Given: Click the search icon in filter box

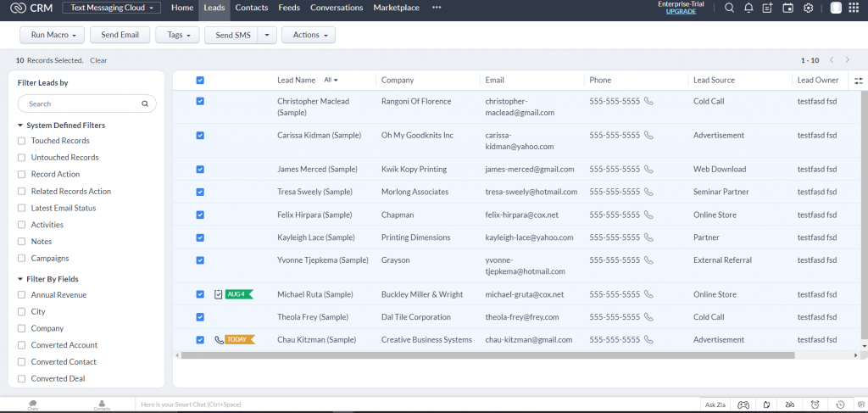Looking at the screenshot, I should tap(145, 103).
